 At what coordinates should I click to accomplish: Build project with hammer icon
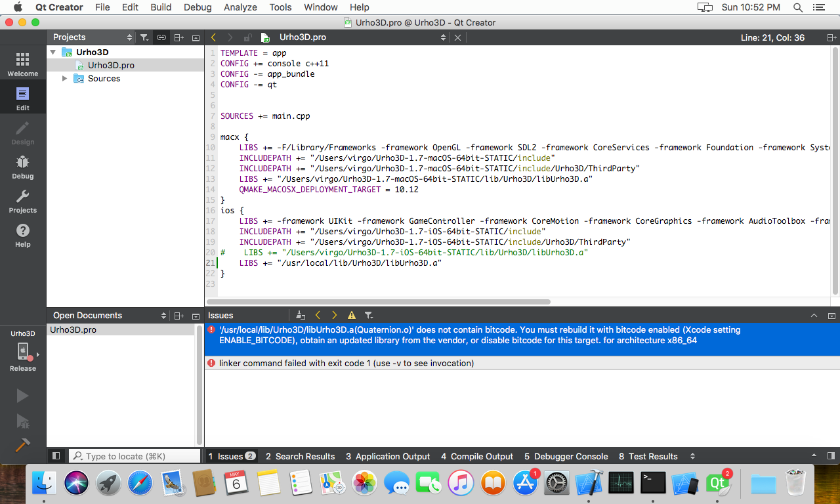pos(22,445)
